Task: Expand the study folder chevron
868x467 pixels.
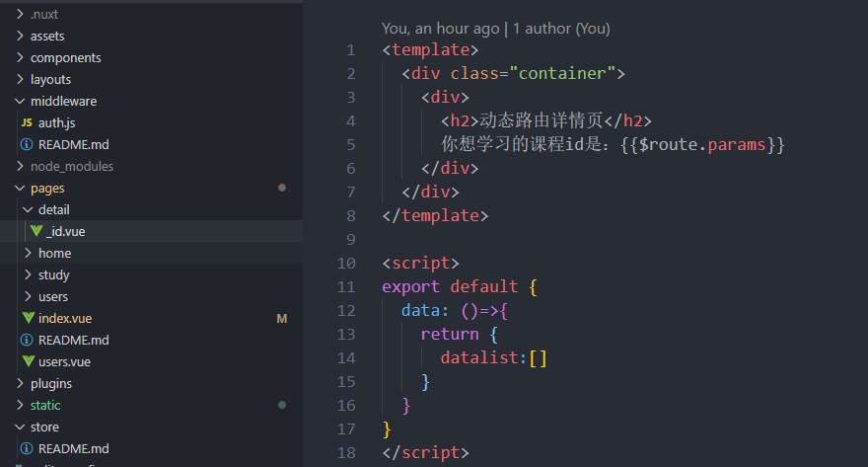Action: point(28,274)
